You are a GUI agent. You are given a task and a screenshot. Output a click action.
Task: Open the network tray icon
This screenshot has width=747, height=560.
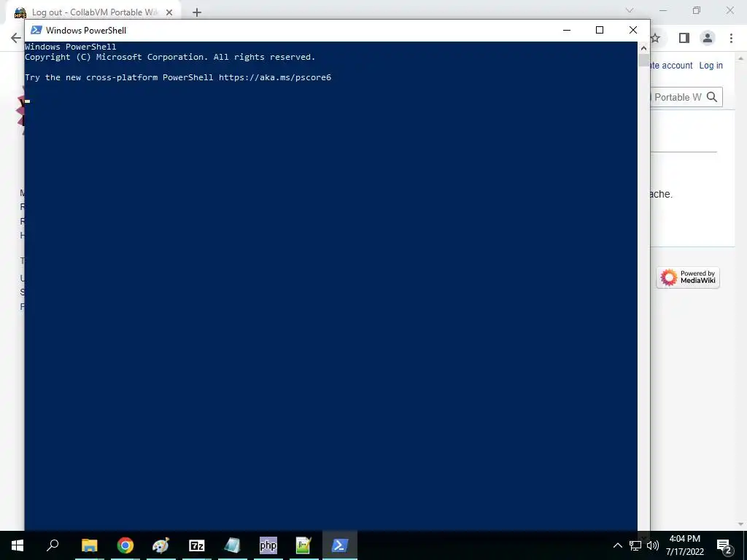(x=635, y=545)
